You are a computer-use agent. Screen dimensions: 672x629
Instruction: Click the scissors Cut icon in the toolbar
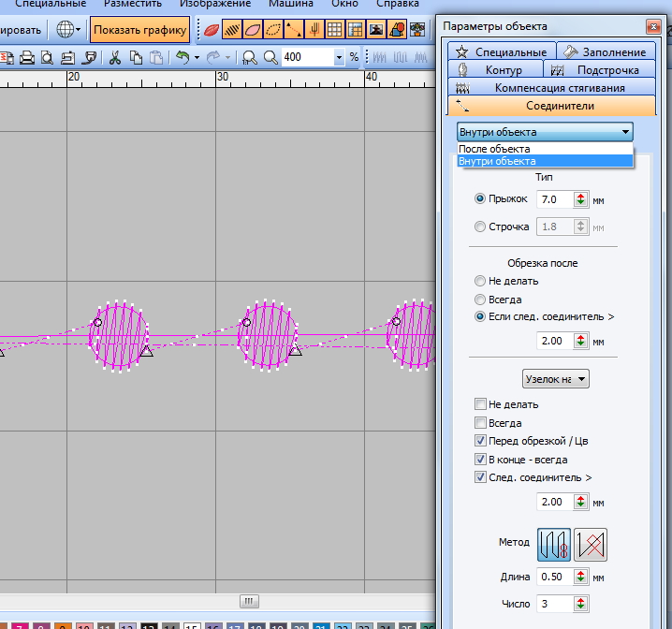click(115, 57)
